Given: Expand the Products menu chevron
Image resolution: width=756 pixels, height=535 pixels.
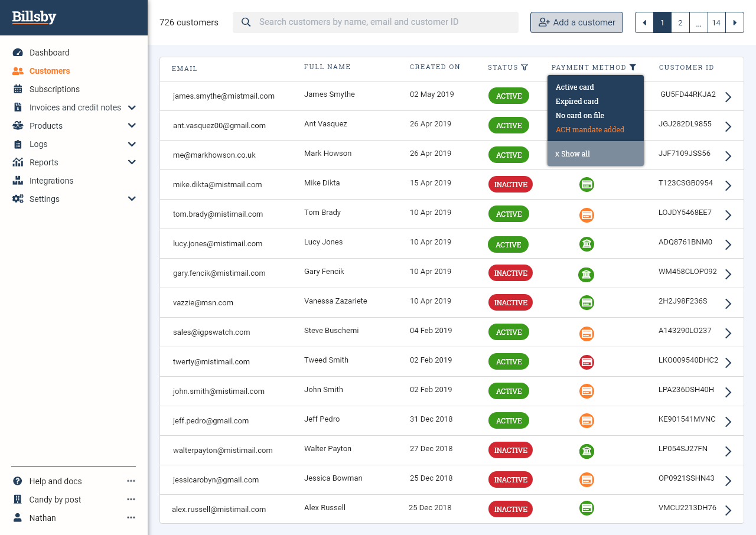Looking at the screenshot, I should [132, 126].
